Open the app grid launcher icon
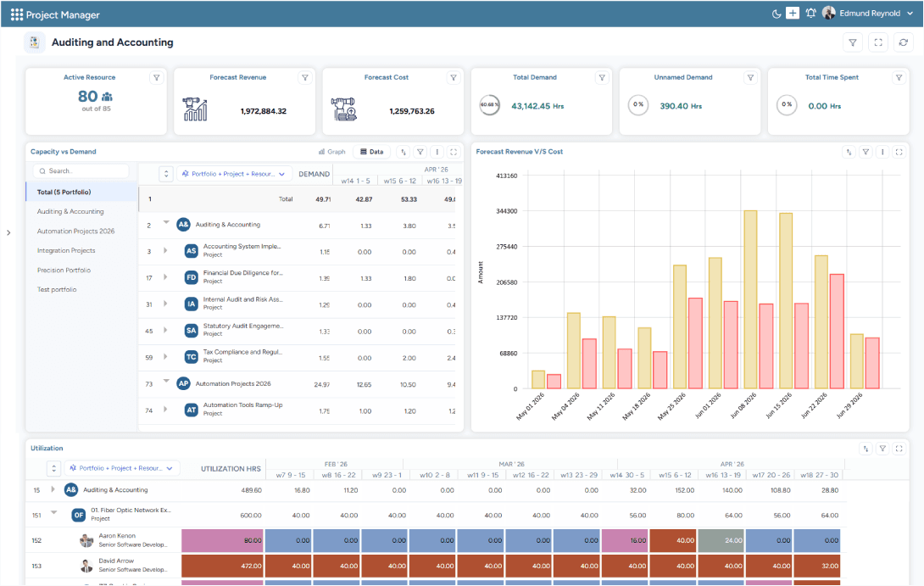 point(16,14)
